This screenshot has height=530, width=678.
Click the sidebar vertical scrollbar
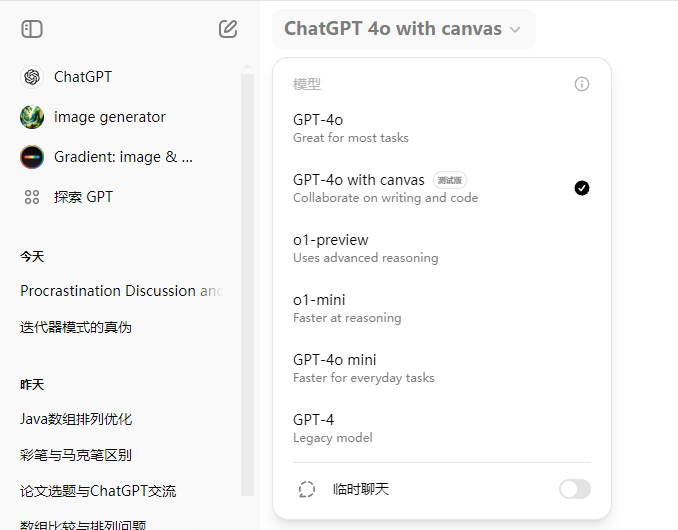247,280
